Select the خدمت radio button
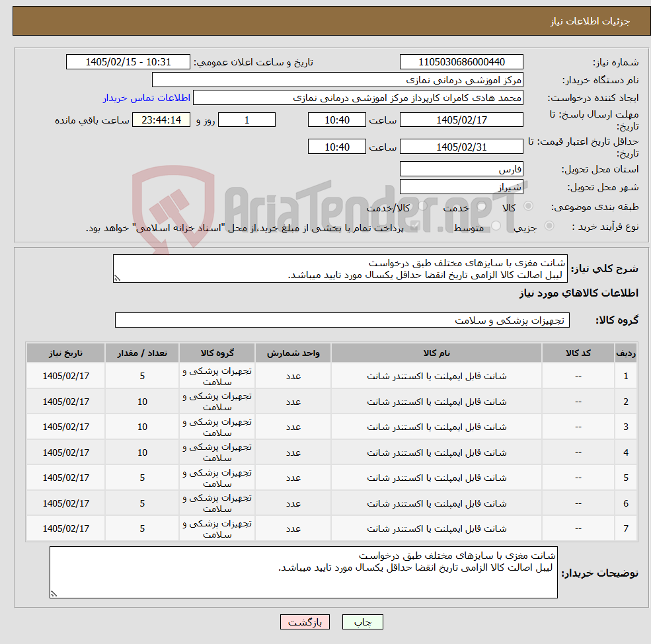This screenshot has height=644, width=651. [482, 206]
